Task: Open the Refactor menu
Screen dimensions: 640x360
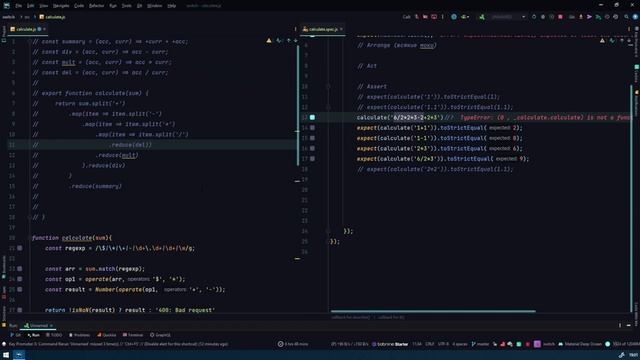Action: (x=97, y=6)
